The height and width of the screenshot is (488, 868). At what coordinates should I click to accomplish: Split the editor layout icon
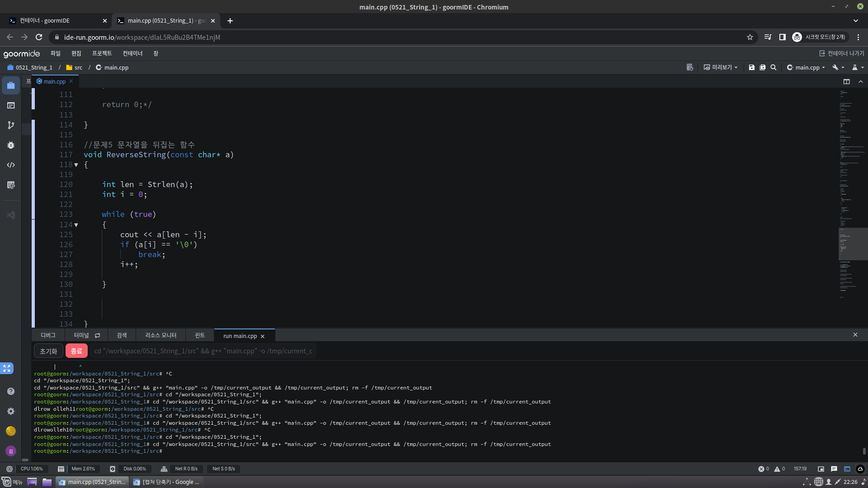(846, 82)
